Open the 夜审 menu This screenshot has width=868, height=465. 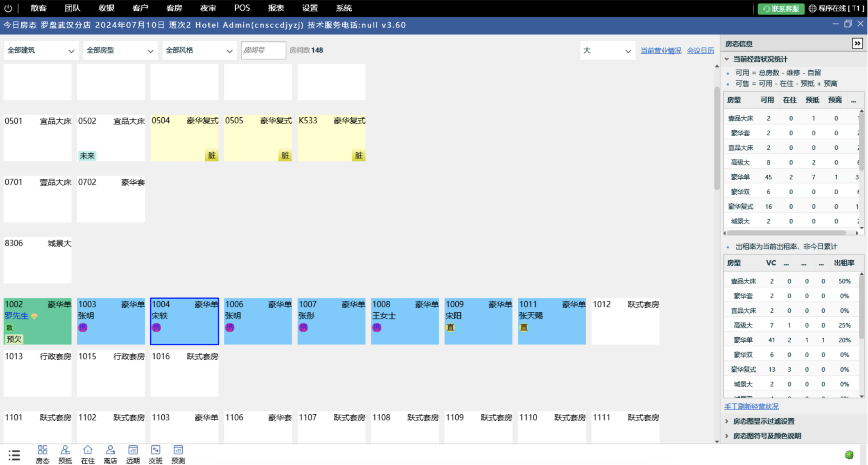point(208,8)
